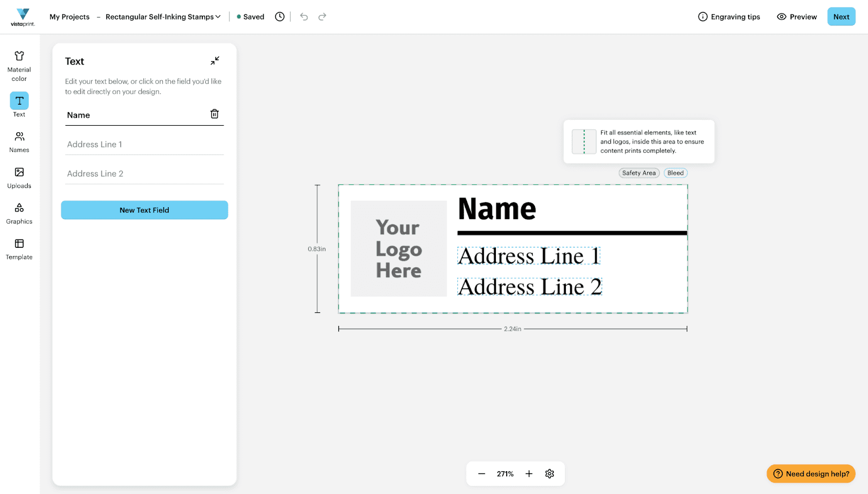Open the Graphics panel
Image resolution: width=868 pixels, height=494 pixels.
[19, 212]
